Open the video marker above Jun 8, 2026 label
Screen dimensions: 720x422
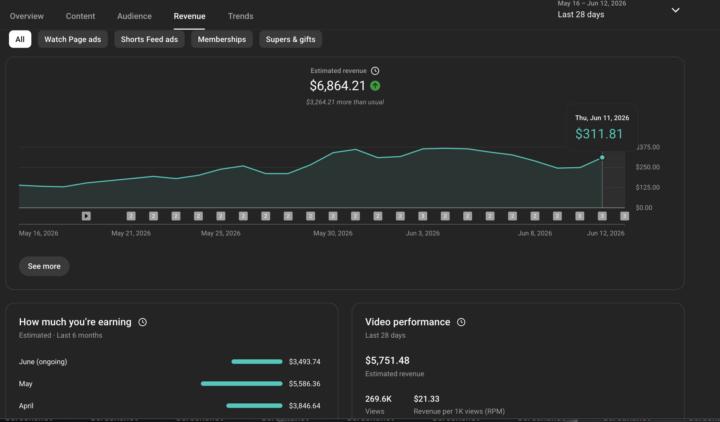pos(534,216)
